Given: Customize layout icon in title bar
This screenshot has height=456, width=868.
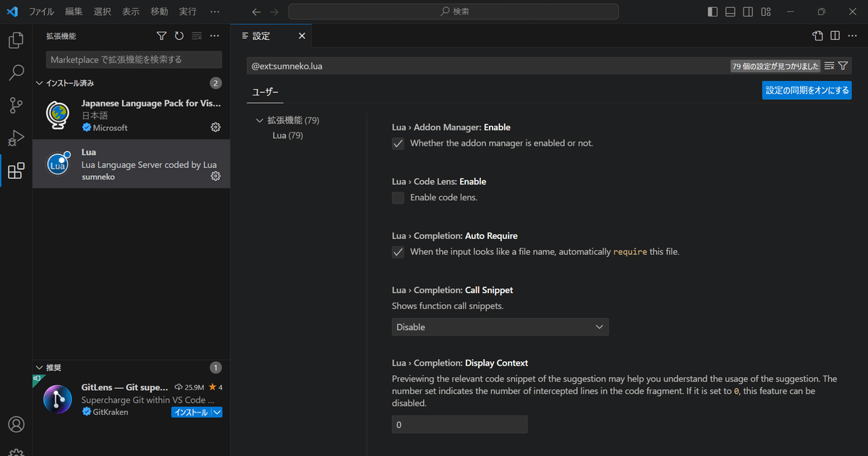Looking at the screenshot, I should pos(765,12).
